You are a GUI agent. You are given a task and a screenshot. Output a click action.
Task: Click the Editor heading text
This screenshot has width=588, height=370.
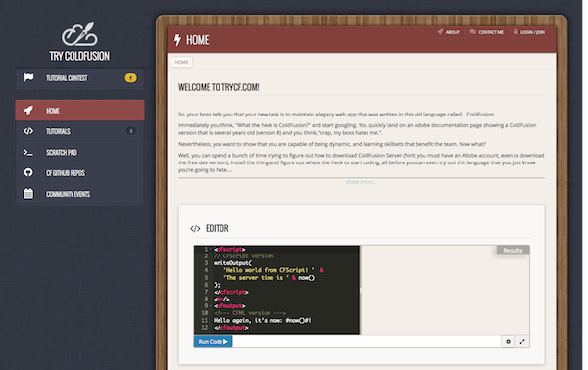tap(218, 228)
